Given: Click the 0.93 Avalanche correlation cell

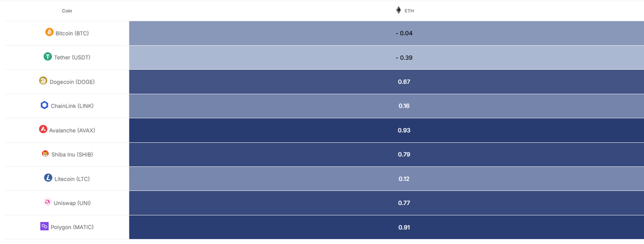Looking at the screenshot, I should (x=404, y=130).
